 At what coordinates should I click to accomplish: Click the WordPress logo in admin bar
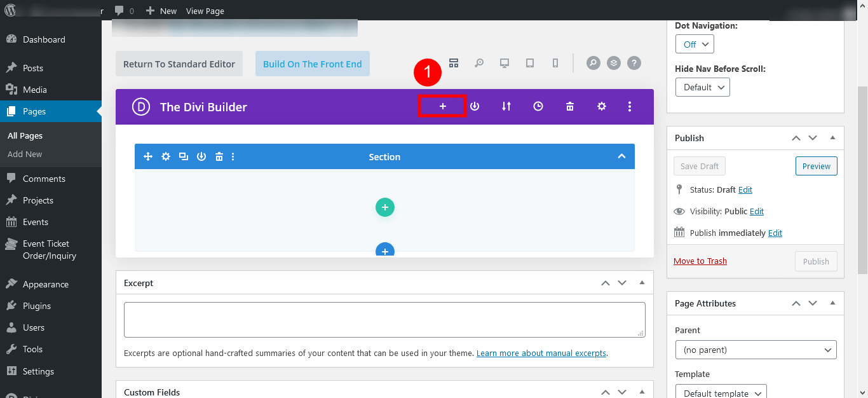(x=11, y=11)
